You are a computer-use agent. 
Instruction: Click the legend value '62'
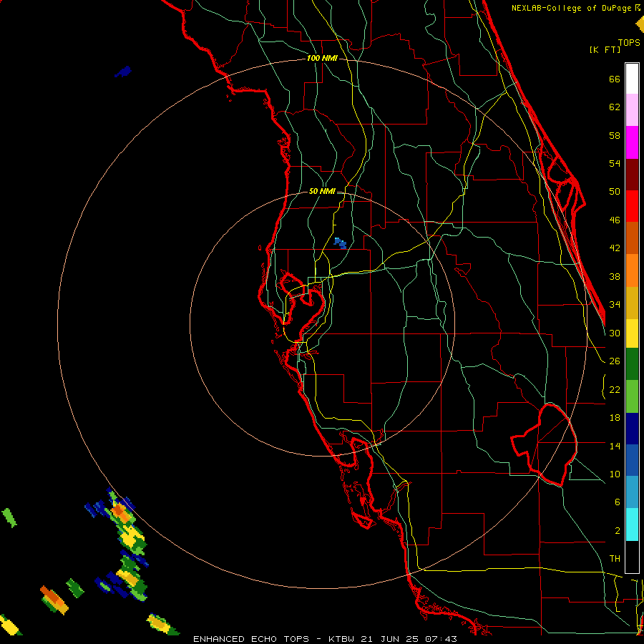(615, 107)
